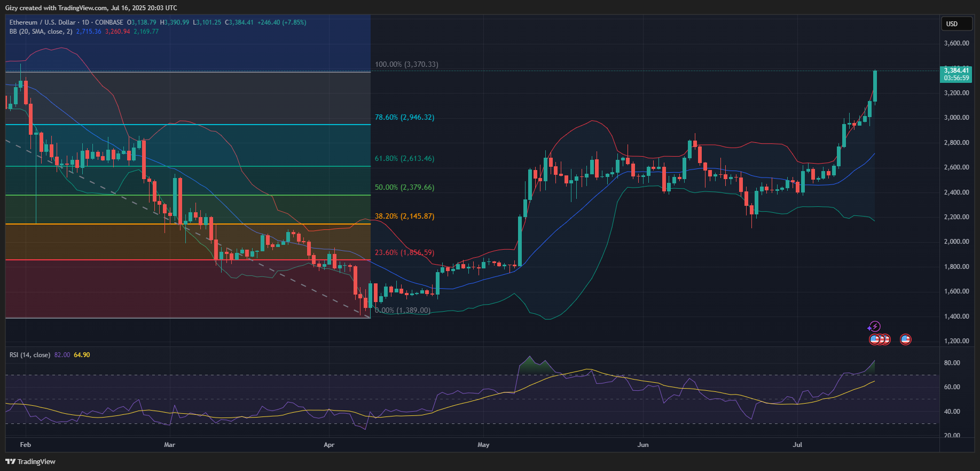Click the TradingView logo at the bottom left
The image size is (980, 471).
[x=30, y=461]
